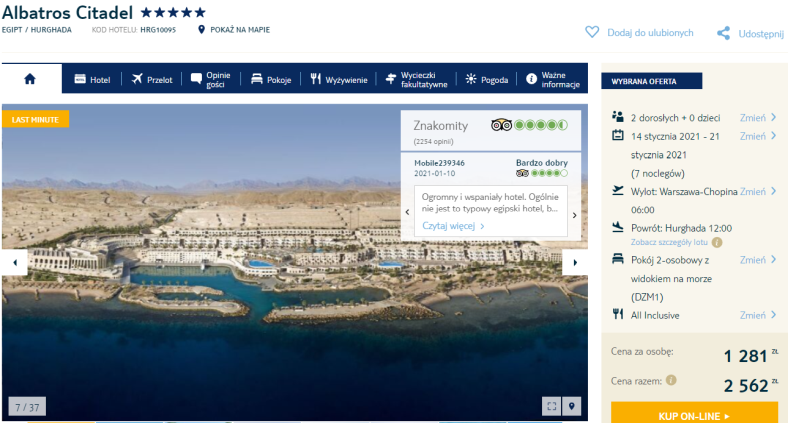790x423 pixels.
Task: Click the flight info icon near Zobacz szczegóły lotu
Action: point(717,242)
